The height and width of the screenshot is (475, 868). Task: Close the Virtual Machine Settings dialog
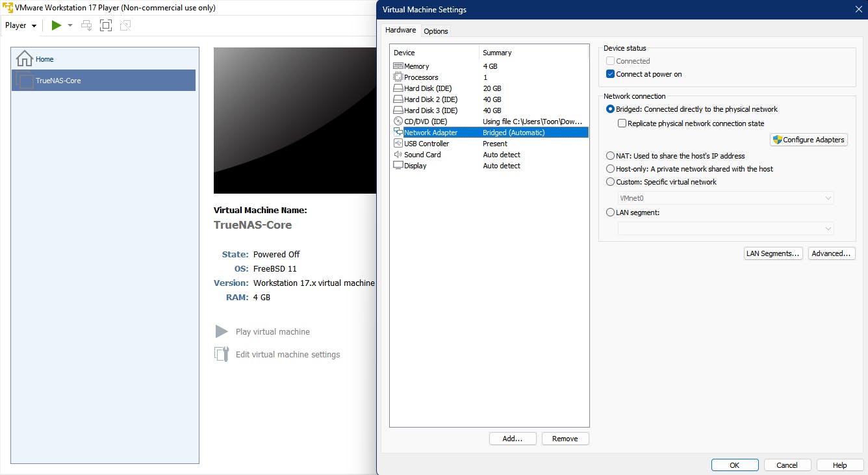[x=858, y=9]
